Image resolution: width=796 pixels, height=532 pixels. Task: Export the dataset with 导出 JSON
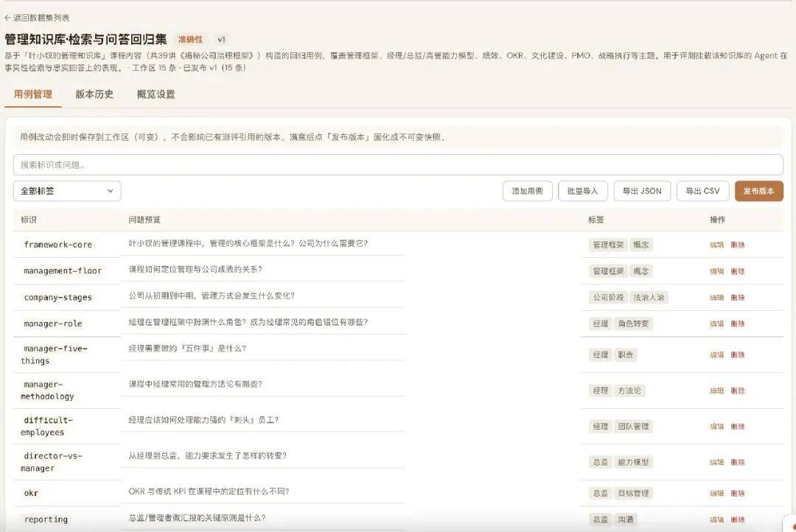click(642, 192)
